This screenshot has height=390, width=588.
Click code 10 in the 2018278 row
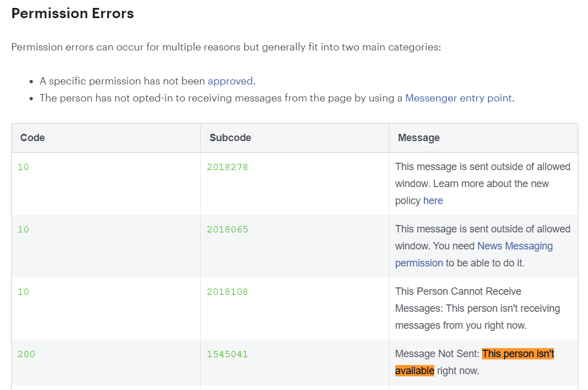click(x=23, y=167)
